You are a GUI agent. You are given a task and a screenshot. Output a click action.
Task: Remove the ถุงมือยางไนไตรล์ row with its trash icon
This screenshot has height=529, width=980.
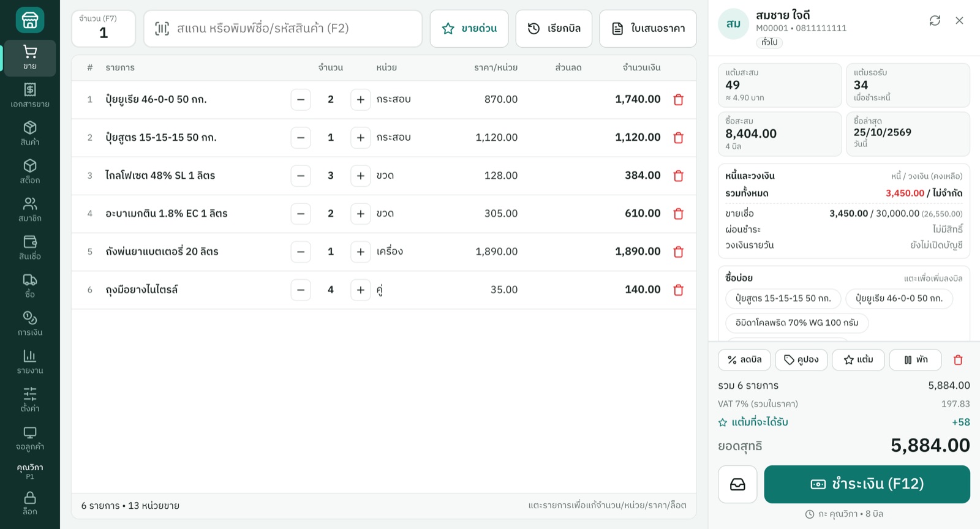678,290
